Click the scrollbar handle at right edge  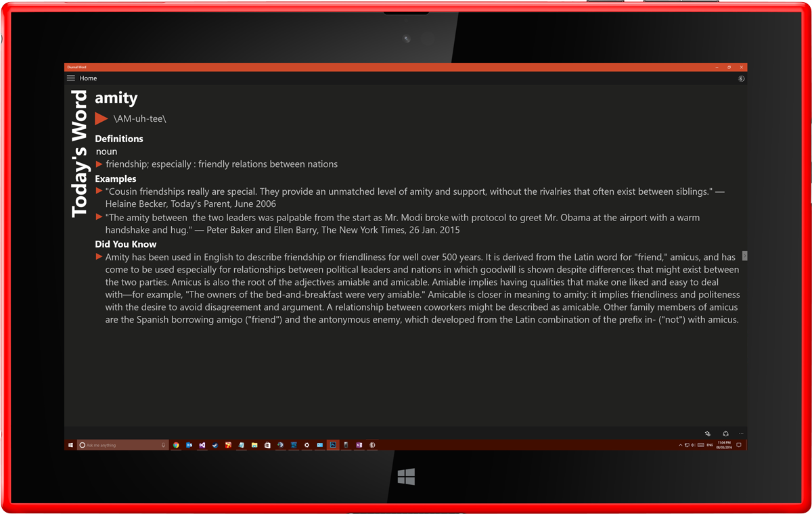(x=744, y=256)
